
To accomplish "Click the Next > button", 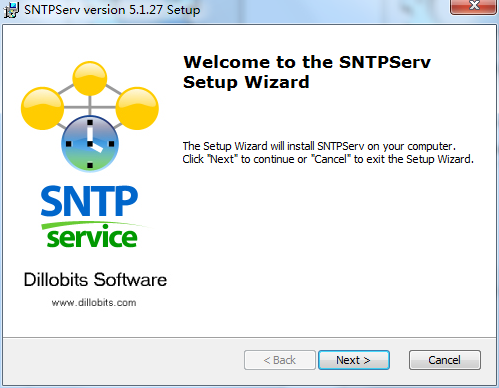I will [x=354, y=360].
